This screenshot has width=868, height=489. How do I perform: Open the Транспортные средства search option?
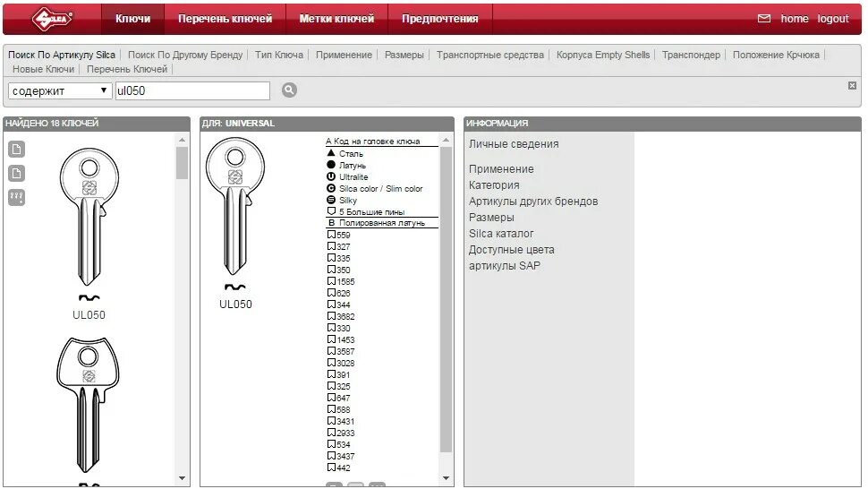489,55
